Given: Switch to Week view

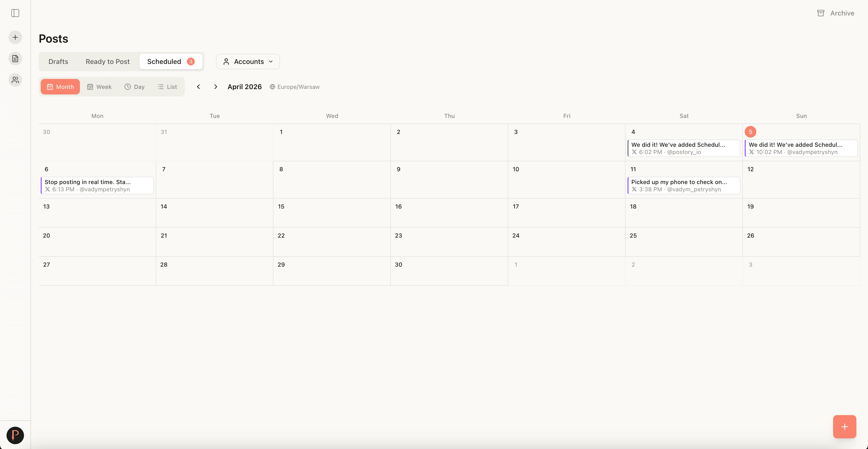Looking at the screenshot, I should click(x=99, y=86).
